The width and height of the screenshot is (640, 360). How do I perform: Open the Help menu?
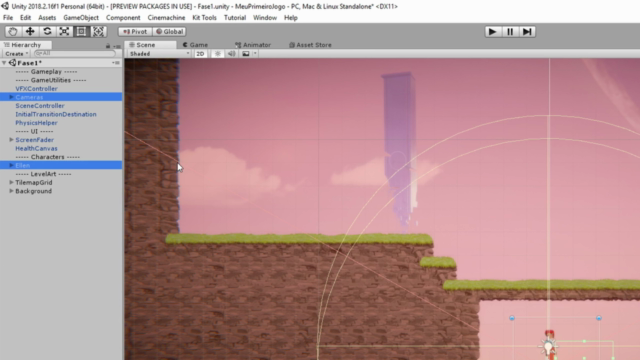pos(291,18)
